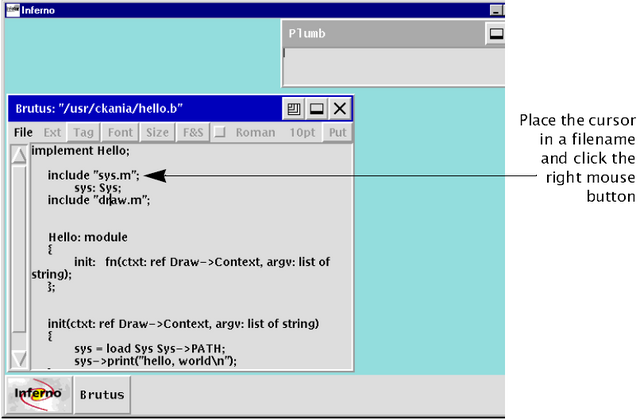This screenshot has height=420, width=640.
Task: Minimize the Brutus window to the taskbar
Action: [x=317, y=109]
